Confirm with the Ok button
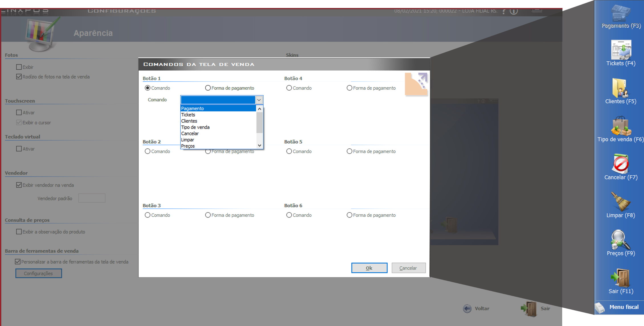Screen dimensions: 644x326 tap(369, 268)
